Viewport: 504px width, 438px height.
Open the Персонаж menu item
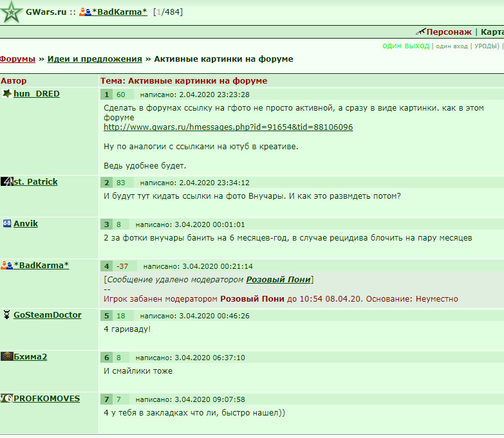(449, 32)
